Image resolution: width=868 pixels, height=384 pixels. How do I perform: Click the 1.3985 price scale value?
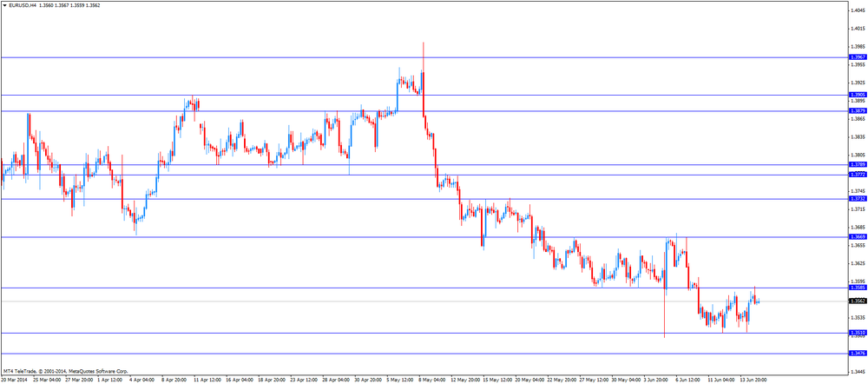(x=858, y=46)
